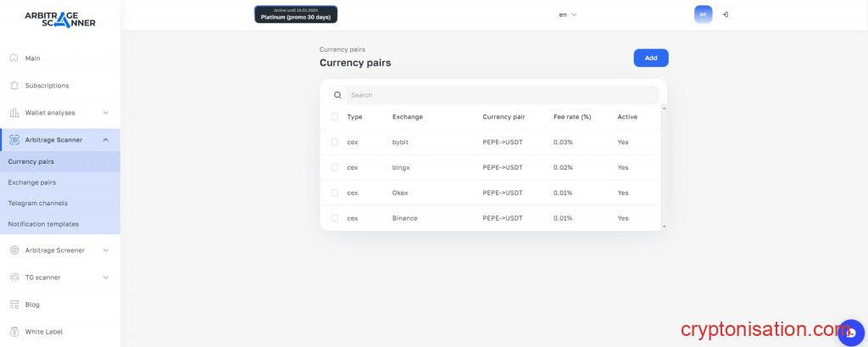Select the Binance row checkbox
Image resolution: width=868 pixels, height=347 pixels.
(335, 218)
